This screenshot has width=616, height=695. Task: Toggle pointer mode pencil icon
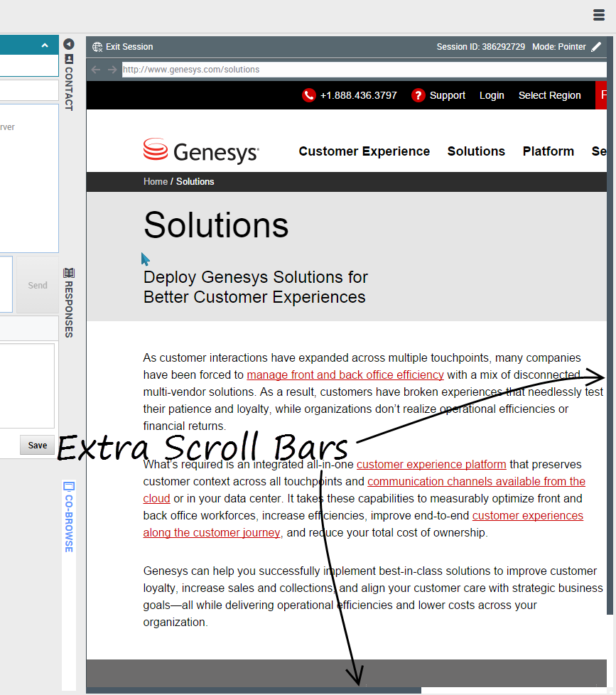tap(597, 47)
